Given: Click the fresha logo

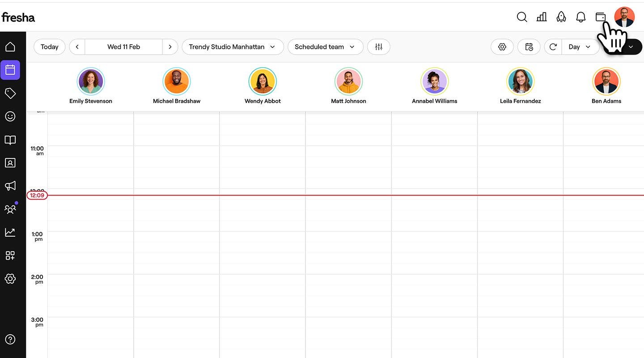Looking at the screenshot, I should (x=18, y=17).
